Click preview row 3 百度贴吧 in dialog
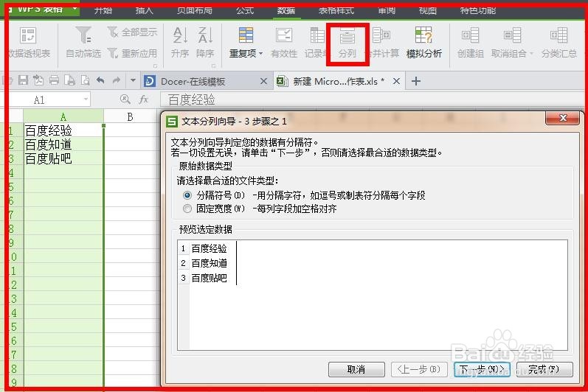The image size is (588, 392). point(209,278)
